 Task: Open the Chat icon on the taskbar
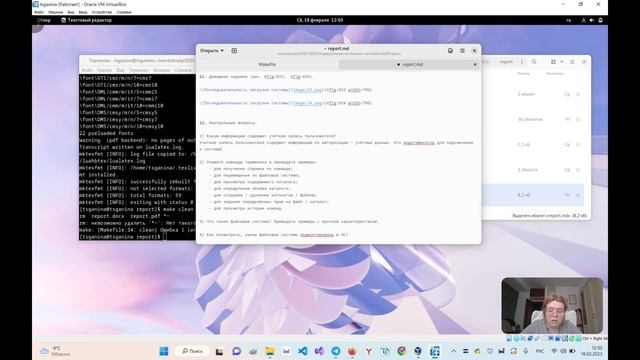pos(236,351)
